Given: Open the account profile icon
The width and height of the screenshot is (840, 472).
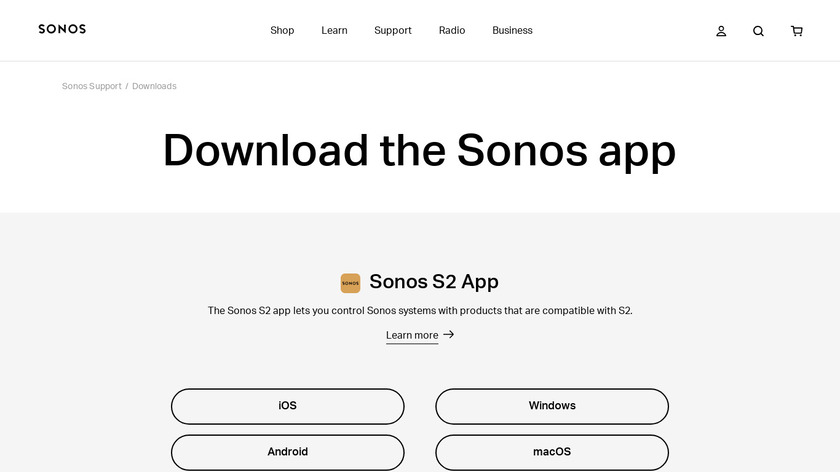Looking at the screenshot, I should [x=721, y=31].
